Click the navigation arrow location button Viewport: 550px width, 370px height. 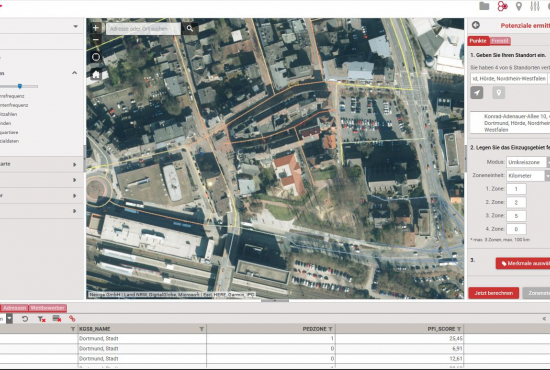pos(477,93)
